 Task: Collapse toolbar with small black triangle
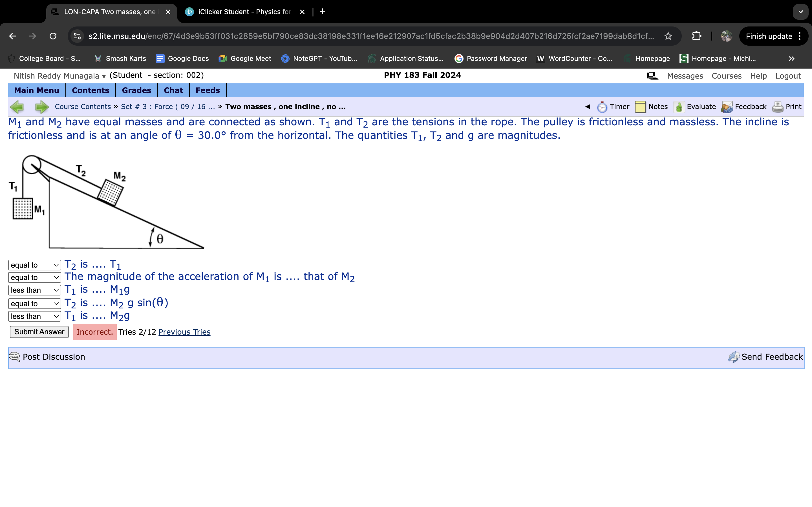(588, 107)
